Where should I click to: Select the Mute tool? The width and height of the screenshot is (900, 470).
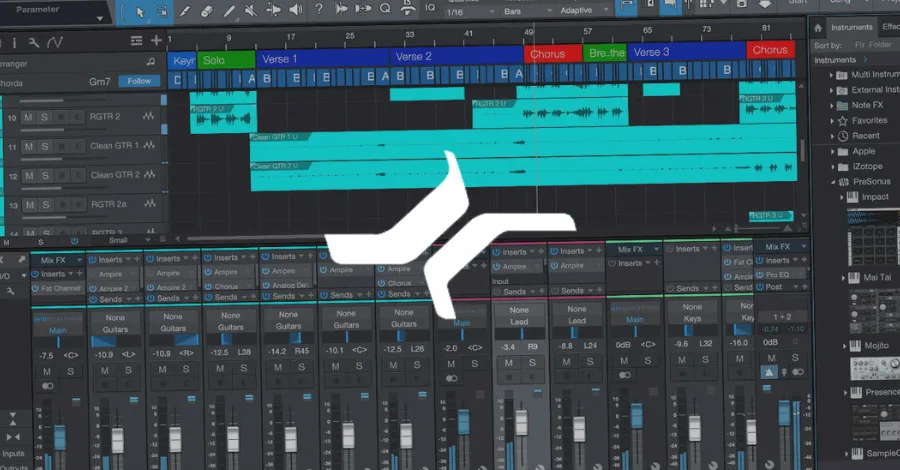point(251,10)
